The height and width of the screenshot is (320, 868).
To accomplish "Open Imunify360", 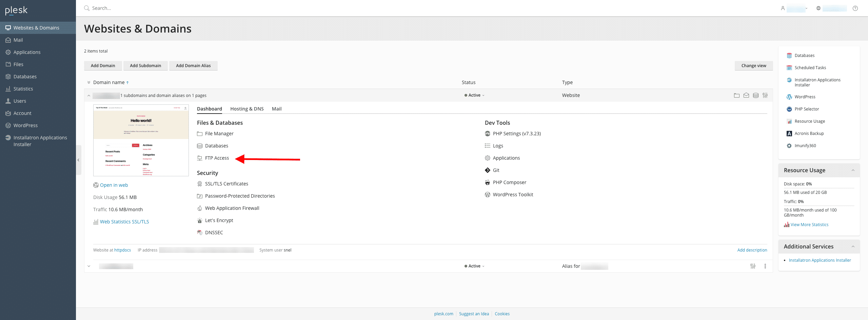I will [801, 146].
